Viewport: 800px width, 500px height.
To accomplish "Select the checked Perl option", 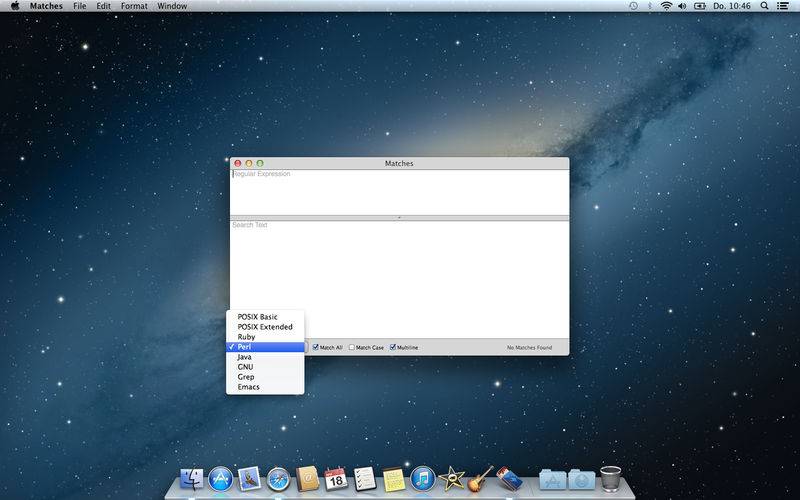I will pyautogui.click(x=265, y=347).
